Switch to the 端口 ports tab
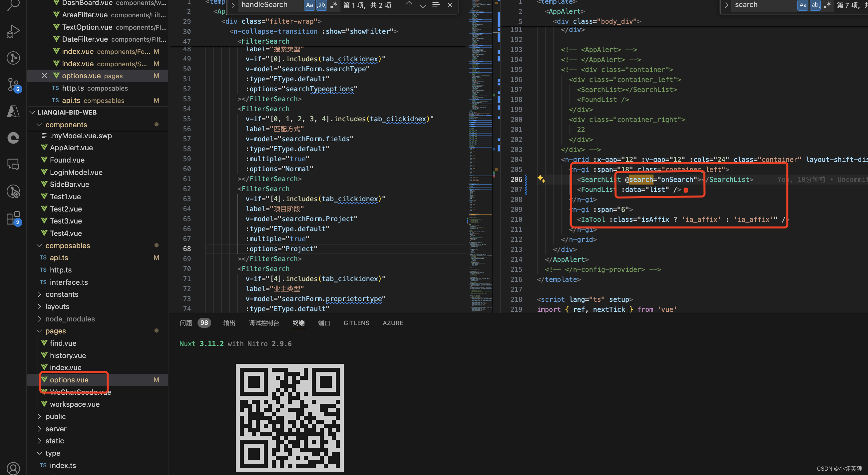This screenshot has width=868, height=475. (x=324, y=323)
